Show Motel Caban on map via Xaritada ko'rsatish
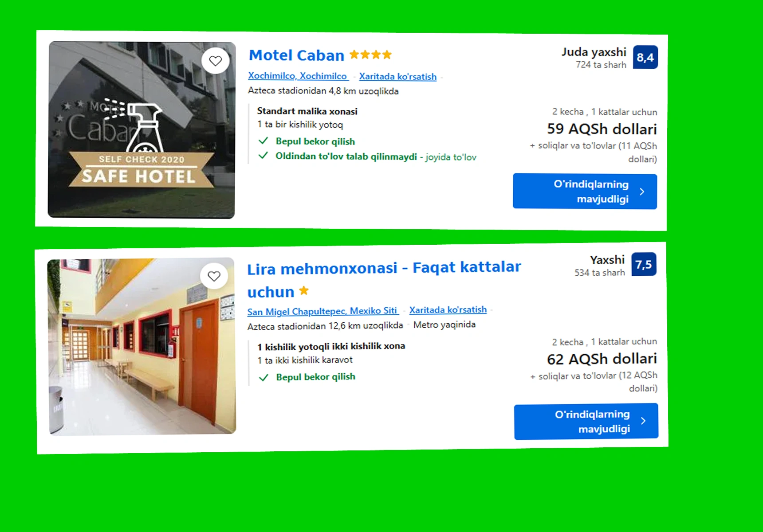 pos(398,76)
